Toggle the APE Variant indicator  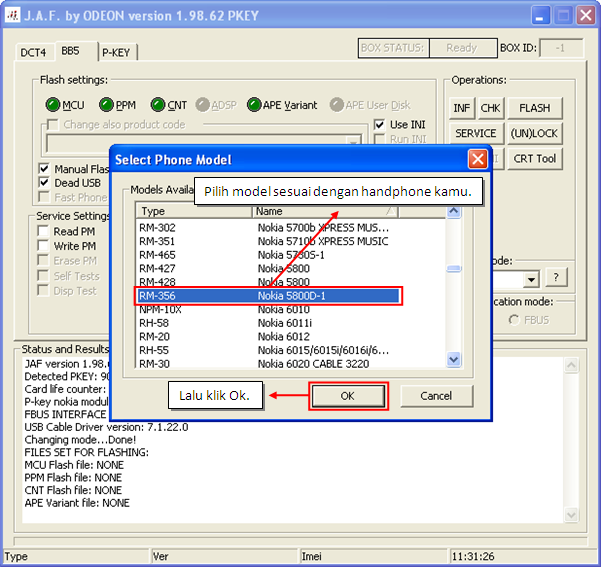[254, 105]
